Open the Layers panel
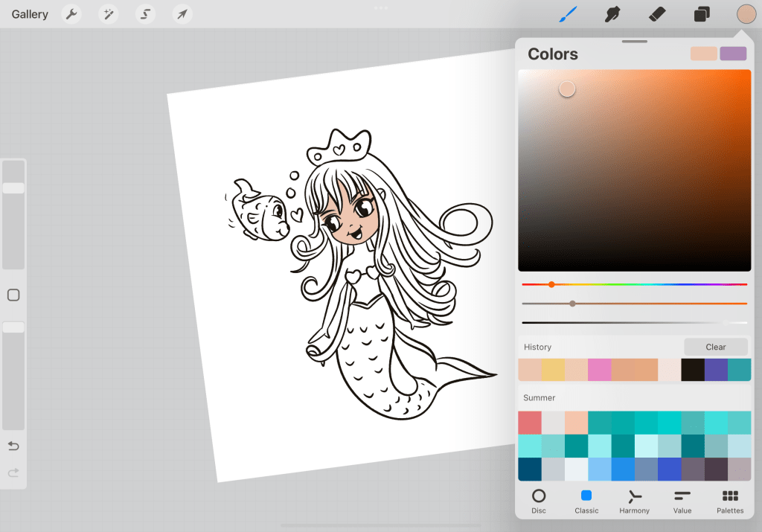Image resolution: width=762 pixels, height=532 pixels. tap(702, 14)
